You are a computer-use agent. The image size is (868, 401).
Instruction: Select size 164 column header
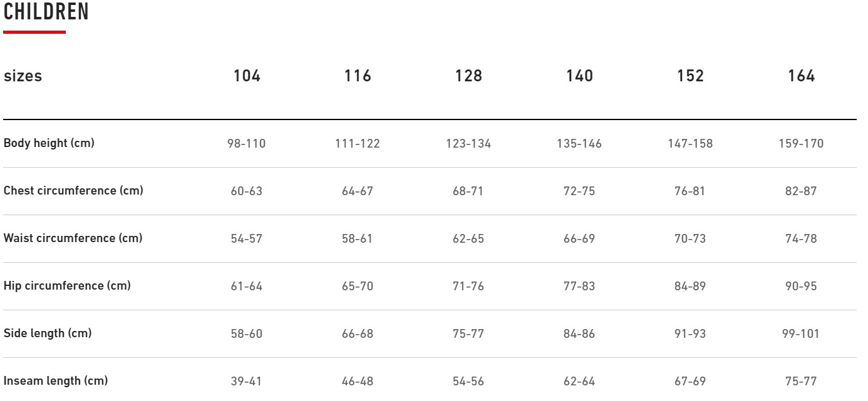coord(801,76)
